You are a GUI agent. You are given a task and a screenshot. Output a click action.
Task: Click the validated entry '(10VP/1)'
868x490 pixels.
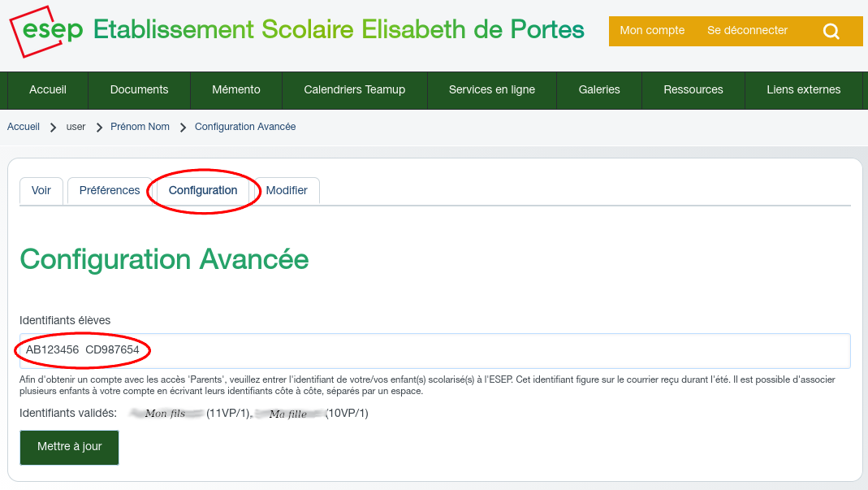pyautogui.click(x=347, y=414)
